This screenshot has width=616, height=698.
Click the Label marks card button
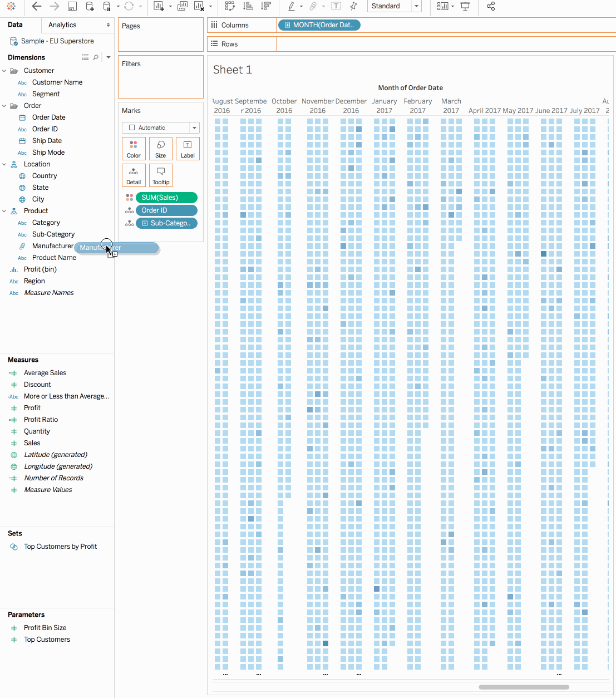point(188,149)
